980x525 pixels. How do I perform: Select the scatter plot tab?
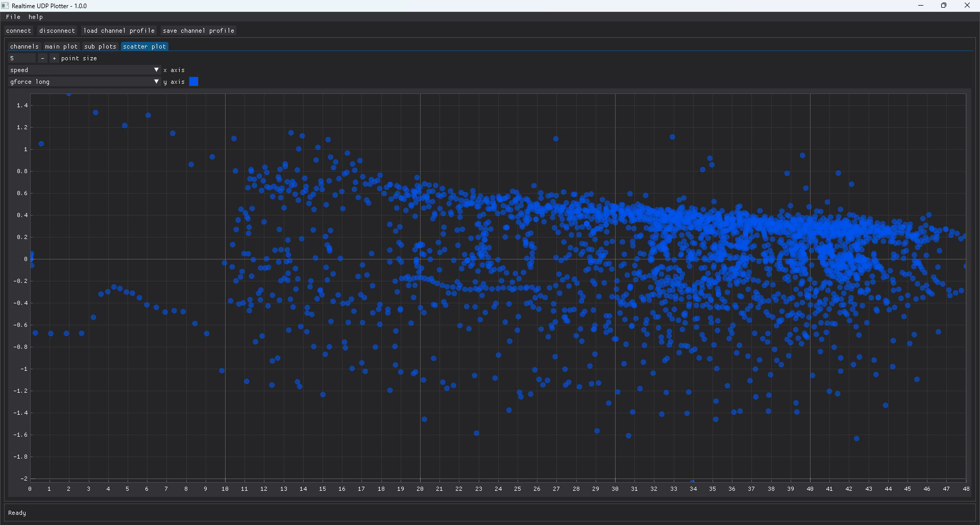(144, 46)
